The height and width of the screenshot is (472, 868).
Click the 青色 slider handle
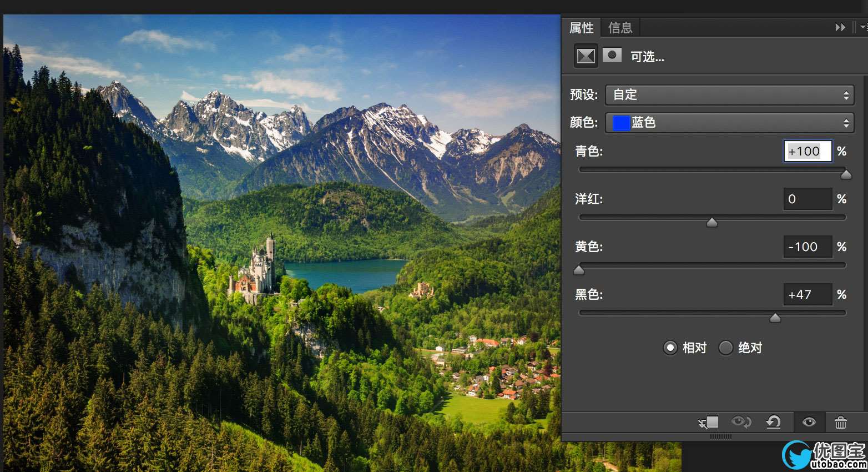pos(846,175)
